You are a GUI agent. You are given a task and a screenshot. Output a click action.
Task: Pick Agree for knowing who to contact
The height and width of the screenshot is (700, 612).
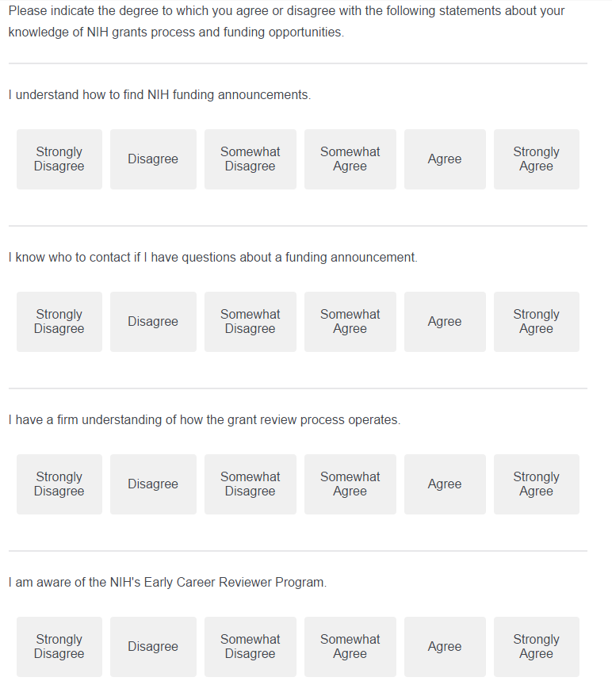coord(444,322)
